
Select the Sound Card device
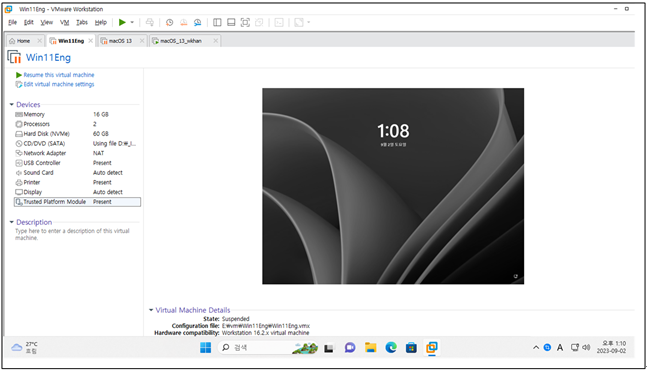pyautogui.click(x=77, y=173)
